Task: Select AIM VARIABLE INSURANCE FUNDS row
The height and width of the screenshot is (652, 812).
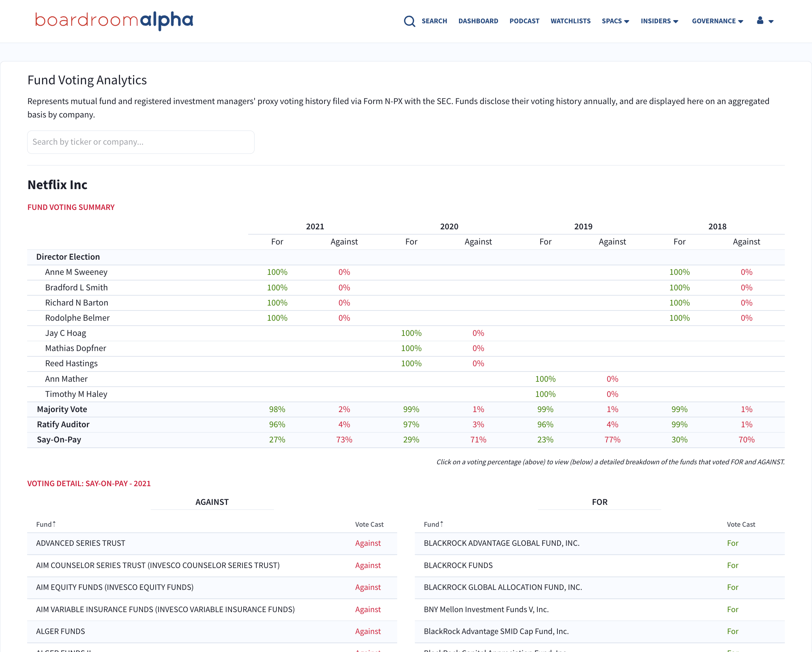Action: (x=212, y=609)
